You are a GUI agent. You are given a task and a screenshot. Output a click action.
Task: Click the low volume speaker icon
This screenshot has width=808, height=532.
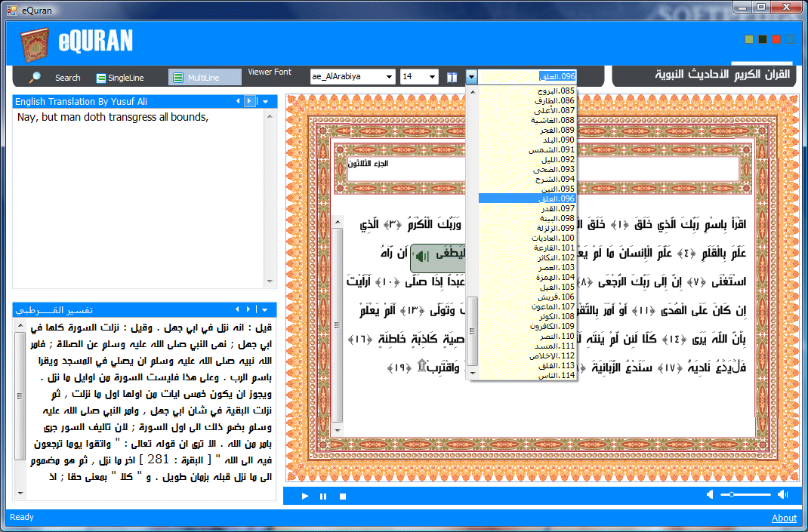710,494
